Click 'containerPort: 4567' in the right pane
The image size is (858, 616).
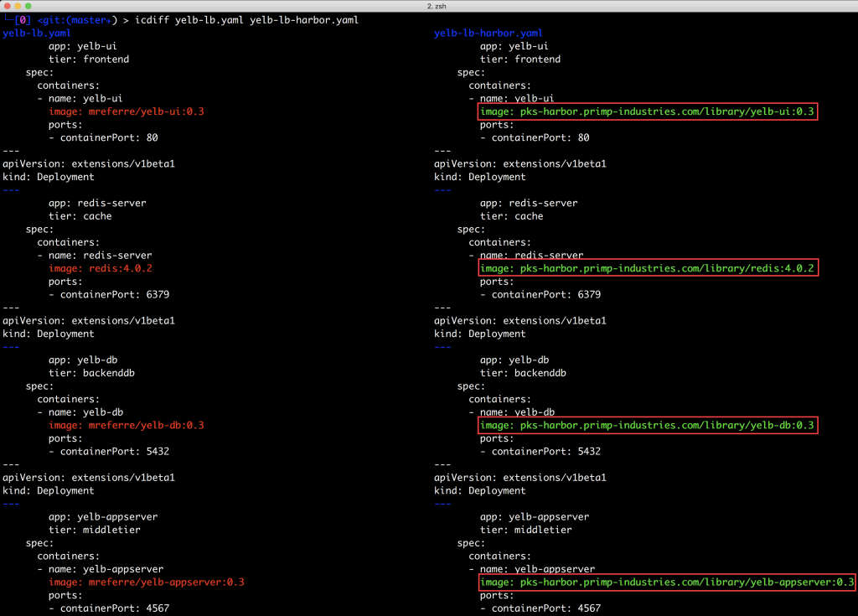(x=545, y=608)
